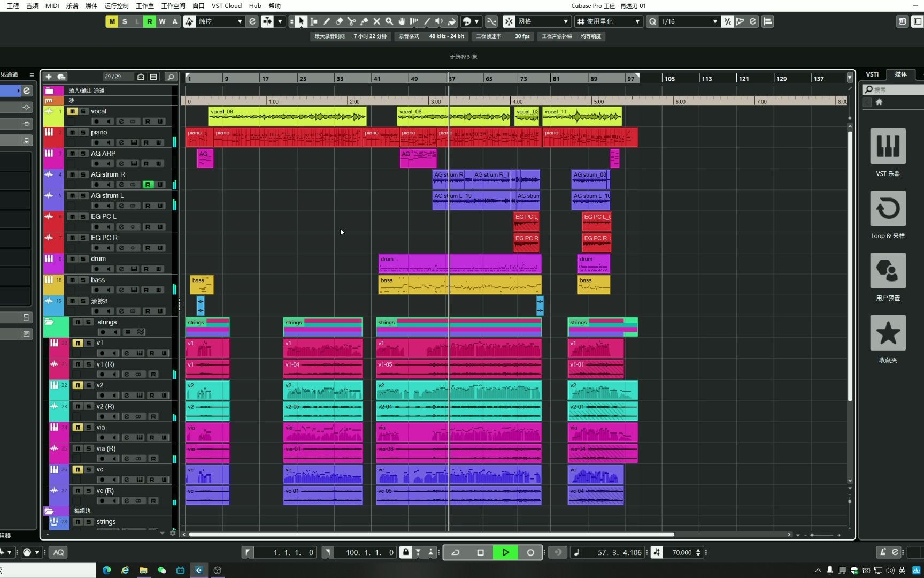924x578 pixels.
Task: Collapse the group tracks folder
Action: coord(49,511)
